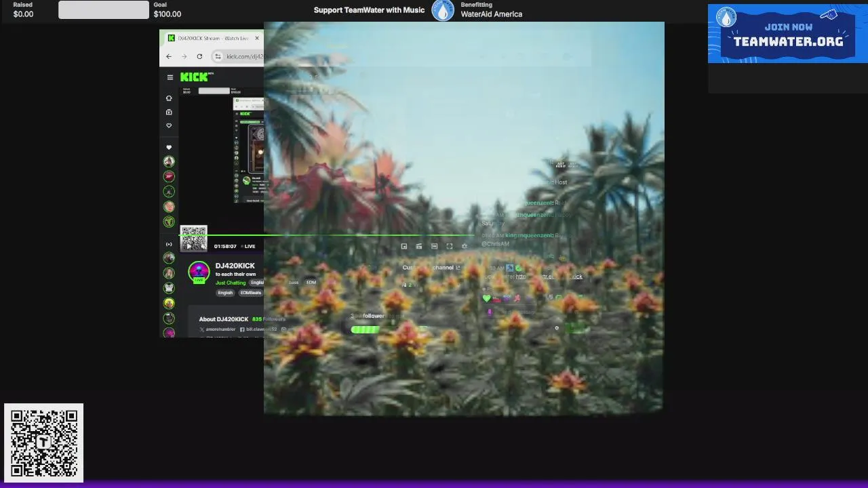
Task: Click the JOIN NOW TEAMWATER.ORG banner
Action: coord(787,34)
